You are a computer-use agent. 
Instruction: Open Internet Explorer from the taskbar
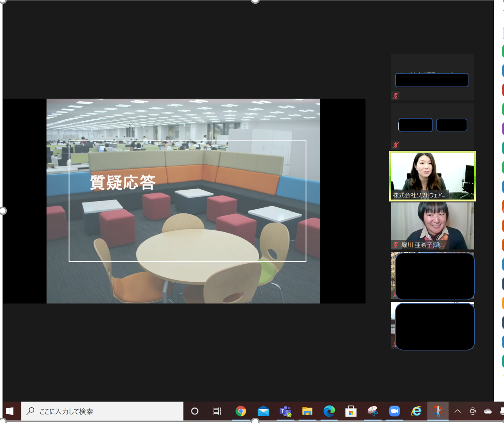pos(416,411)
